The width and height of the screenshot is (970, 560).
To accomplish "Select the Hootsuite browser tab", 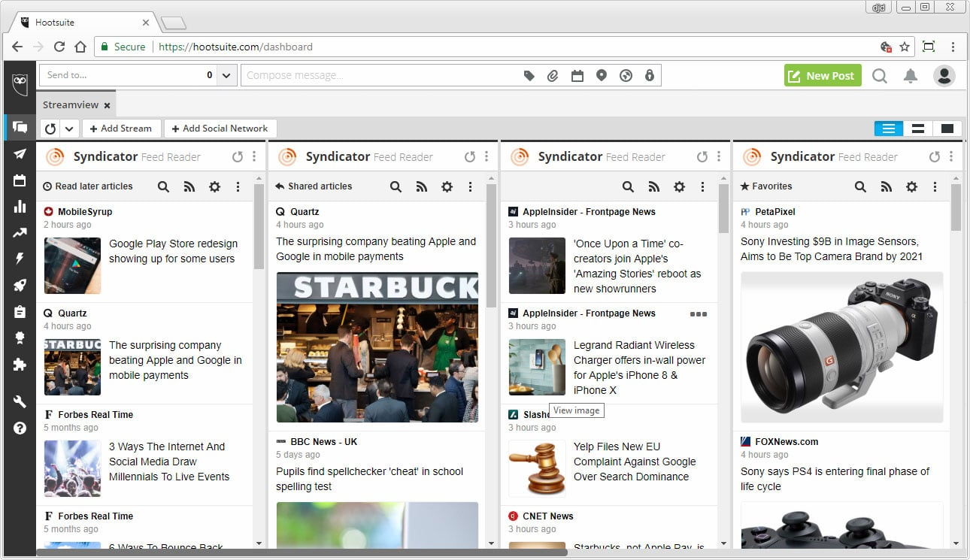I will [x=84, y=23].
